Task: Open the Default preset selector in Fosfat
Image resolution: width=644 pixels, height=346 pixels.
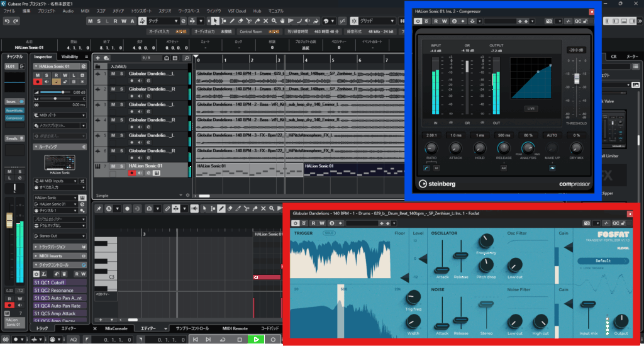Action: [603, 260]
